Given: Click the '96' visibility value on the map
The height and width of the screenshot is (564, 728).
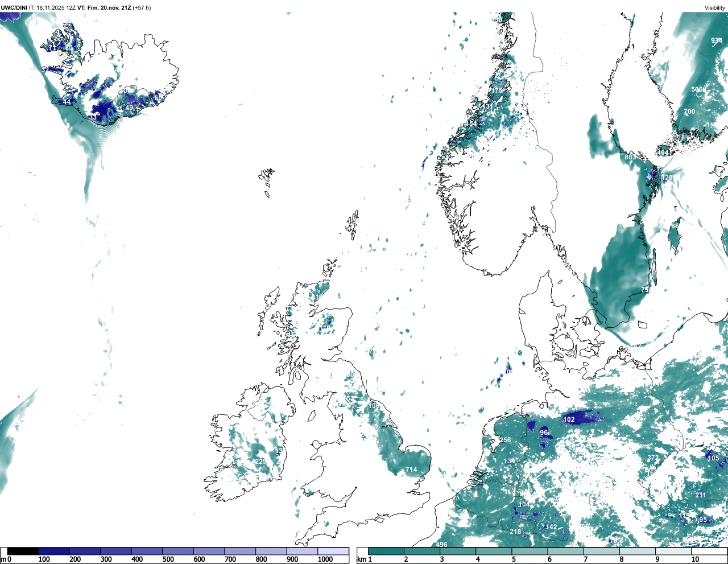Looking at the screenshot, I should (x=544, y=433).
